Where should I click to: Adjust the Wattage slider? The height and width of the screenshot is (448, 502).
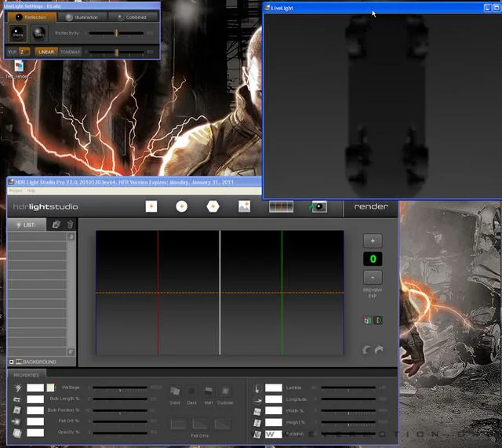click(120, 388)
